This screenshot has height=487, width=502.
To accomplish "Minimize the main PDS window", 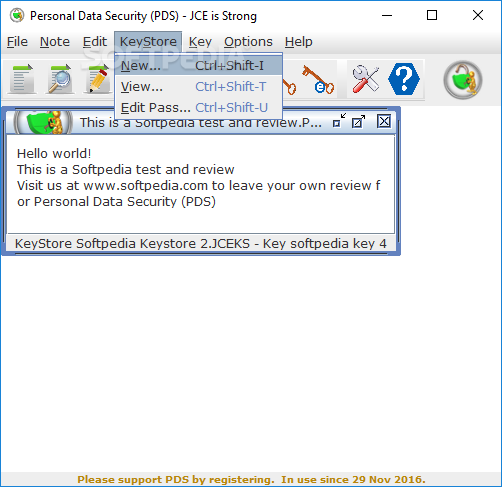I will 387,15.
